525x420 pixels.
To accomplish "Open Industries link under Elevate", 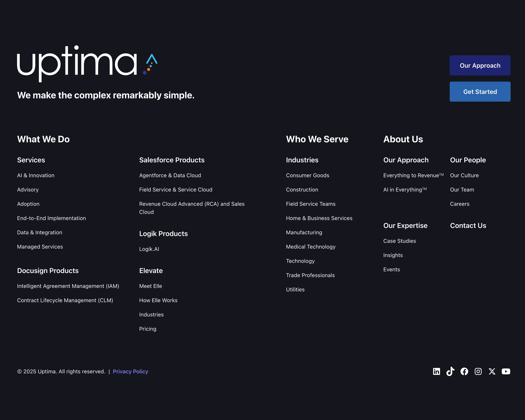I will (151, 315).
